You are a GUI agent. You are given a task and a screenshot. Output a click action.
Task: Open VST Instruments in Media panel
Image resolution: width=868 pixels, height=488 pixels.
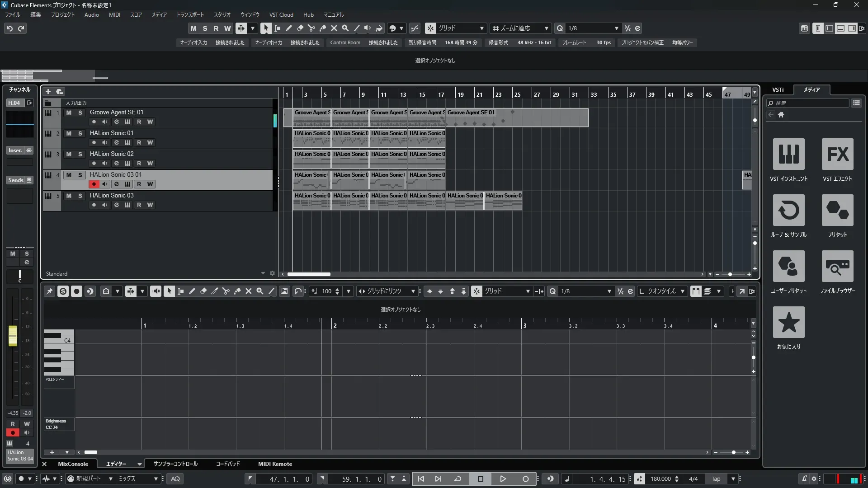[788, 154]
